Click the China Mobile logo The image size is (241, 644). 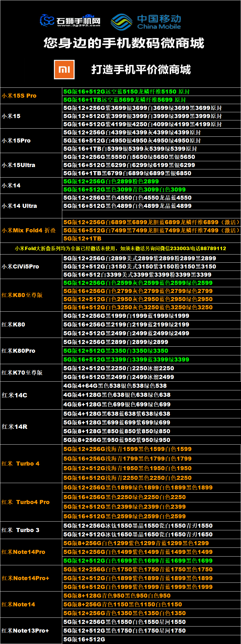(x=146, y=22)
